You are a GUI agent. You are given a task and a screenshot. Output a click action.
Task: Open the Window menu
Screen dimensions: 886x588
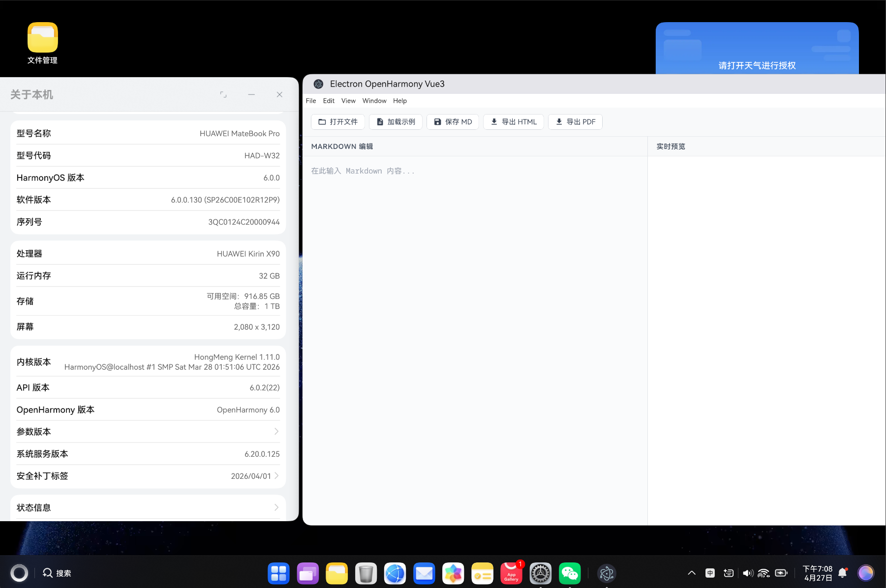point(374,101)
